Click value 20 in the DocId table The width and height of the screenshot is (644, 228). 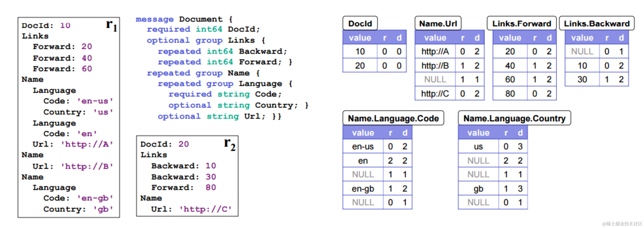360,66
